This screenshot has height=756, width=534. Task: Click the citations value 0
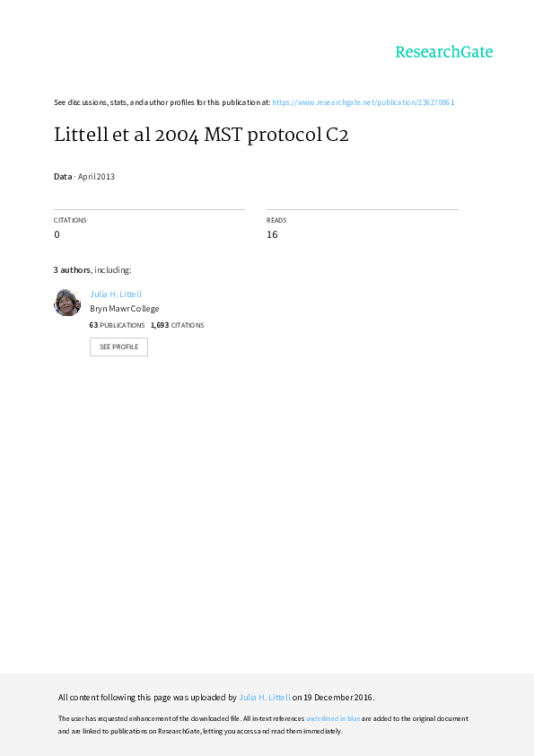[57, 234]
